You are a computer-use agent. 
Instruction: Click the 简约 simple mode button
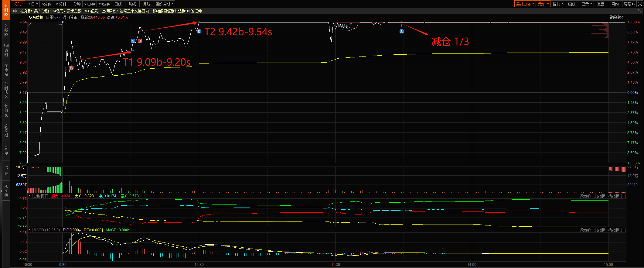click(615, 4)
